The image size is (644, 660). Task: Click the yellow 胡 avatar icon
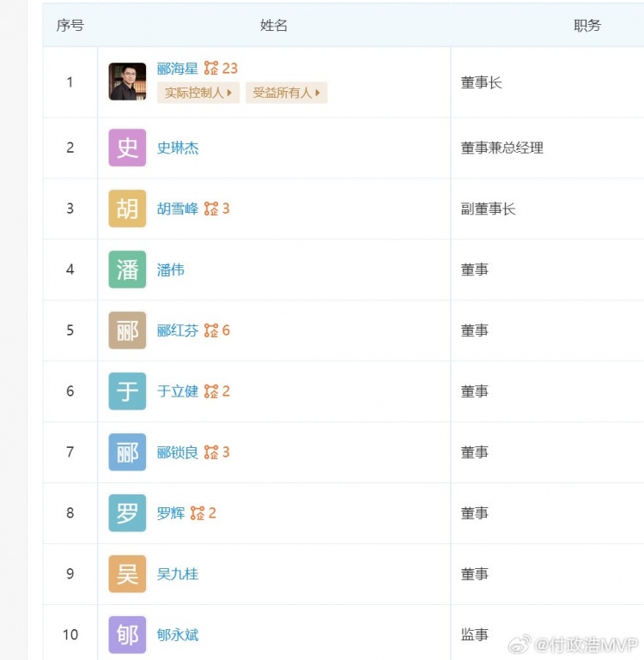pyautogui.click(x=127, y=209)
